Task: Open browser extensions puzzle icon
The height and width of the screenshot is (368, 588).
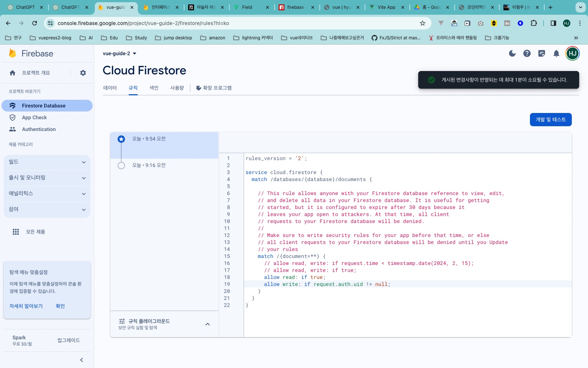Action: click(534, 23)
